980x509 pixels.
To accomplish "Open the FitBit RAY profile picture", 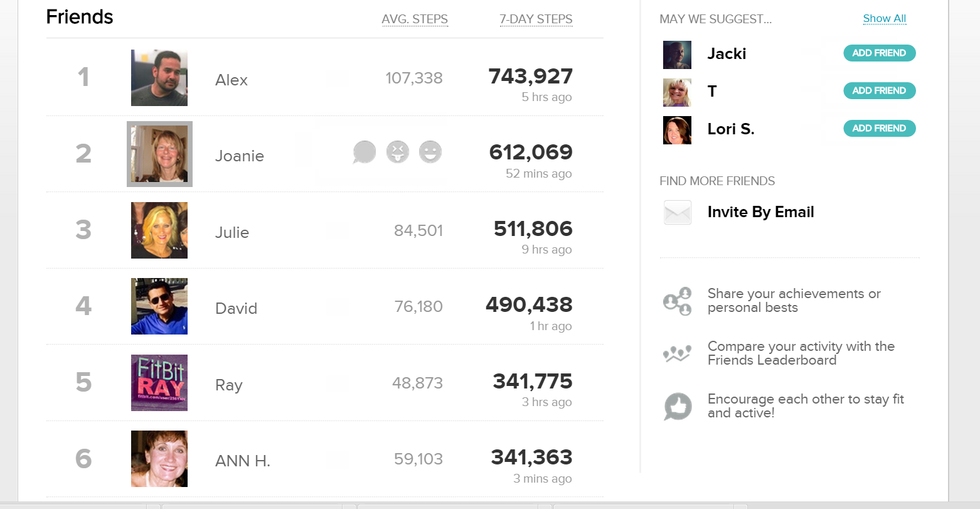I will tap(159, 383).
